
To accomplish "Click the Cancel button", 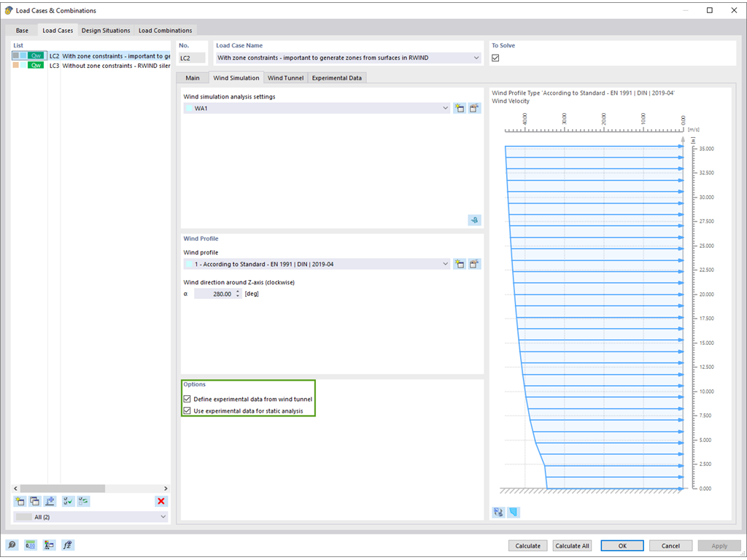I will (x=670, y=545).
